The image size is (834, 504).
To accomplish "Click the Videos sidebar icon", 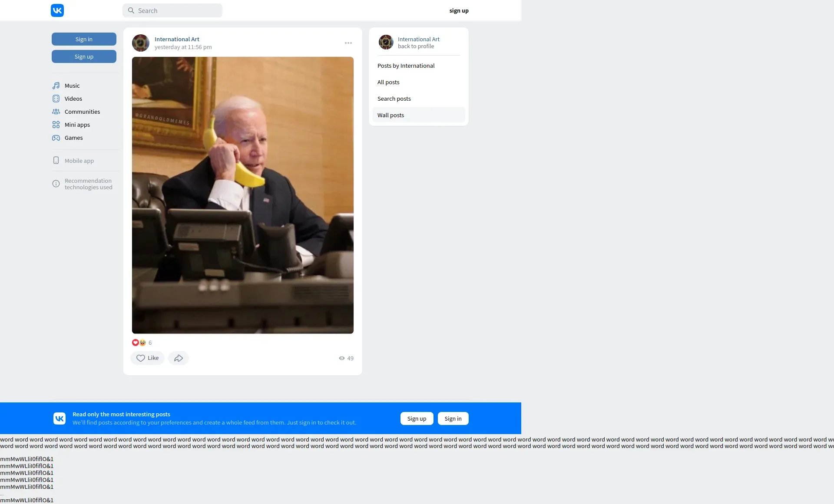I will (x=56, y=99).
